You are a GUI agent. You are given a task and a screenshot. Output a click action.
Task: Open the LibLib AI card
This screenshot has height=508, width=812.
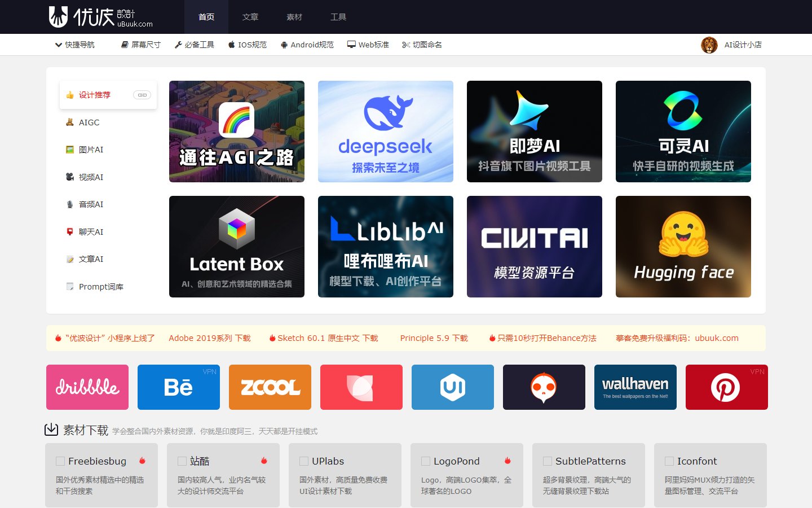click(x=386, y=247)
